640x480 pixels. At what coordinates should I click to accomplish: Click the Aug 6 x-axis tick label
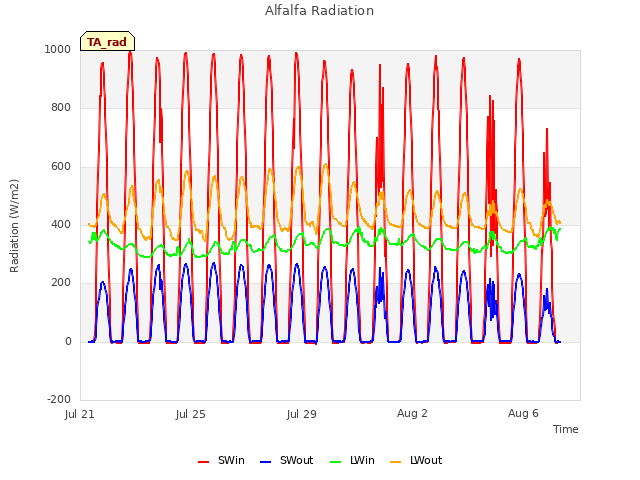tap(523, 413)
